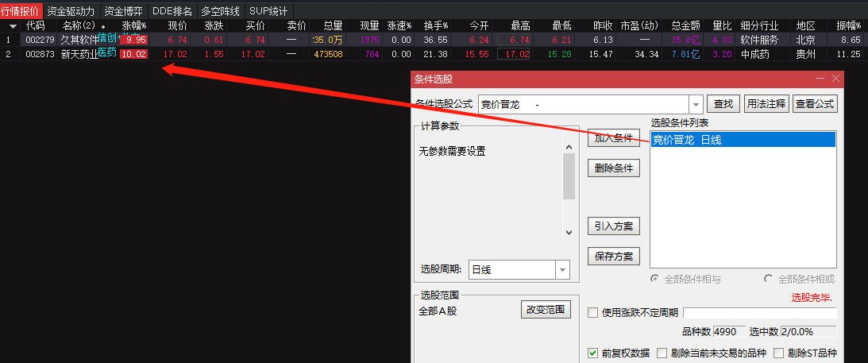Click the 选中数 2/0.0% field
Screen dimensions: 868x363
808,332
